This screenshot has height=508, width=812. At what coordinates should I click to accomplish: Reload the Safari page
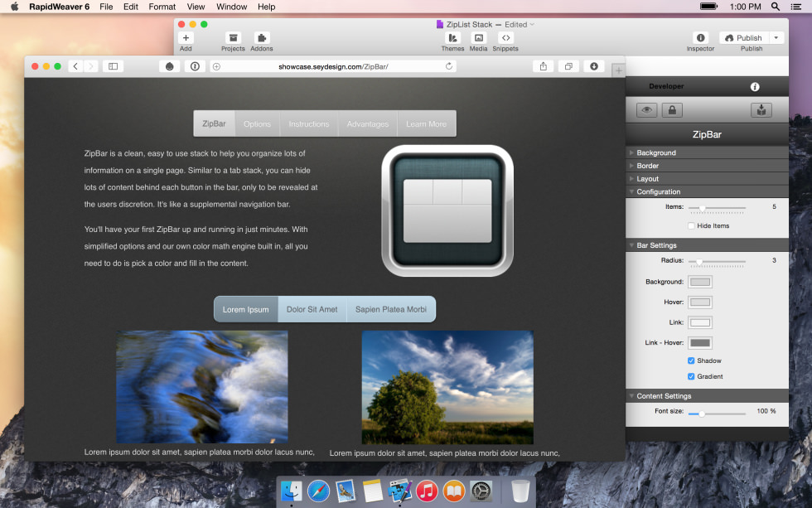pos(449,66)
